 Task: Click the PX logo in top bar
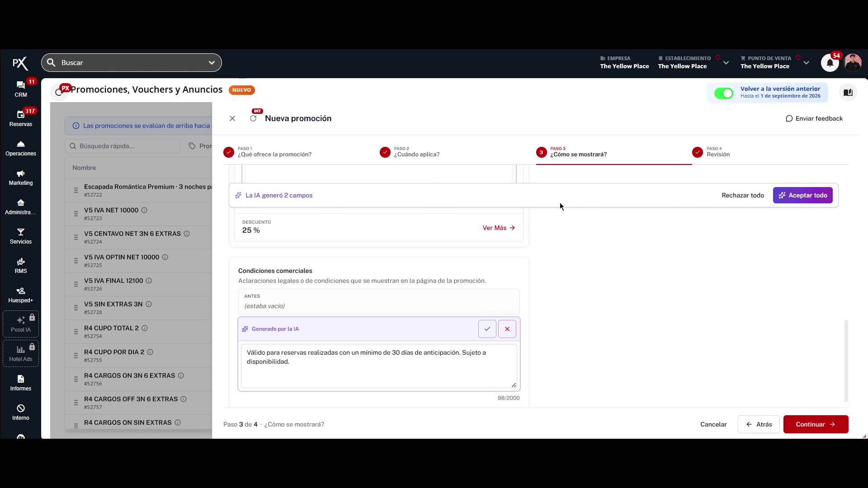point(20,63)
